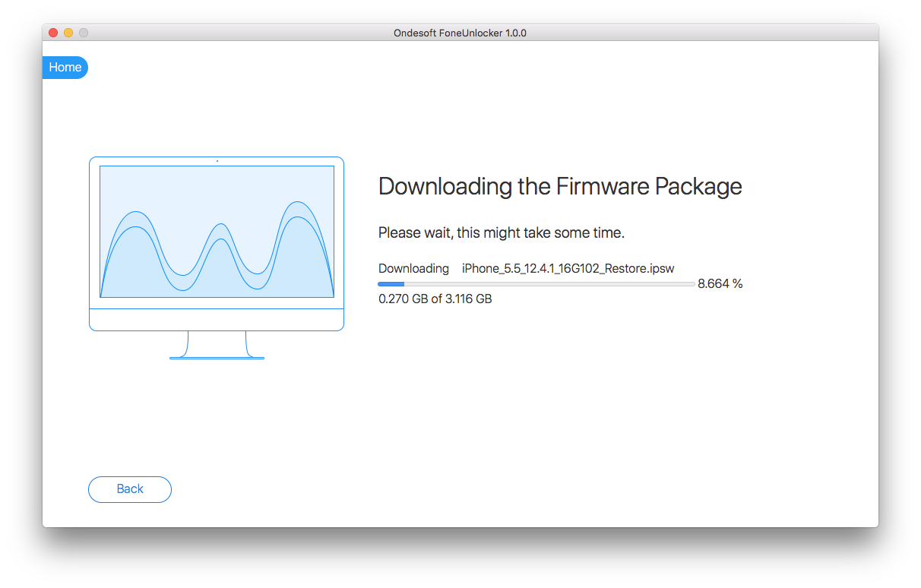Click the monitor stand graphic
The width and height of the screenshot is (921, 588).
tap(217, 346)
